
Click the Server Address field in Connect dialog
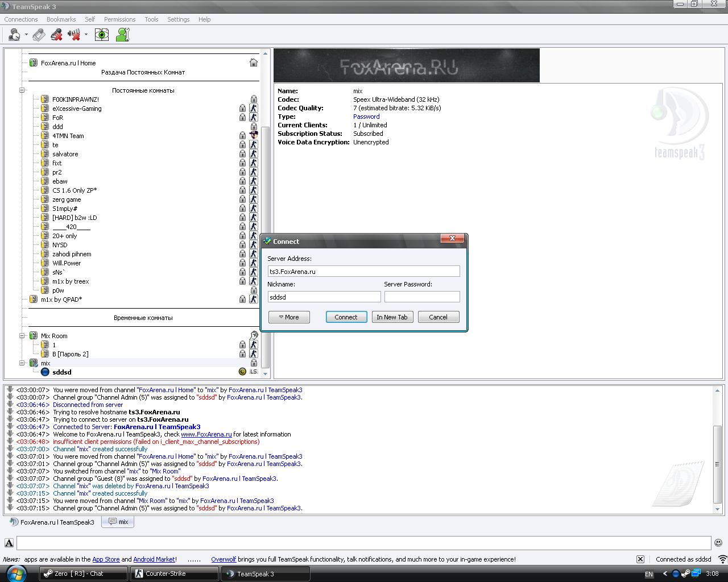pyautogui.click(x=364, y=272)
